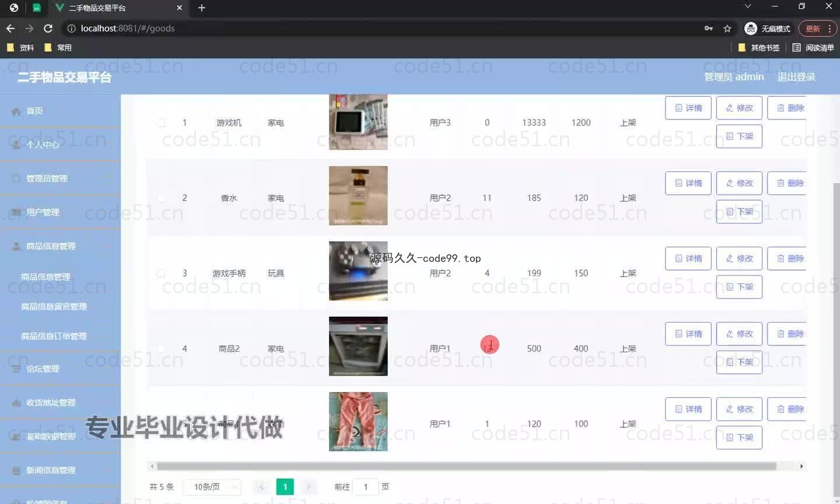Open the 阅读清单 reading list
This screenshot has width=840, height=504.
pyautogui.click(x=813, y=47)
